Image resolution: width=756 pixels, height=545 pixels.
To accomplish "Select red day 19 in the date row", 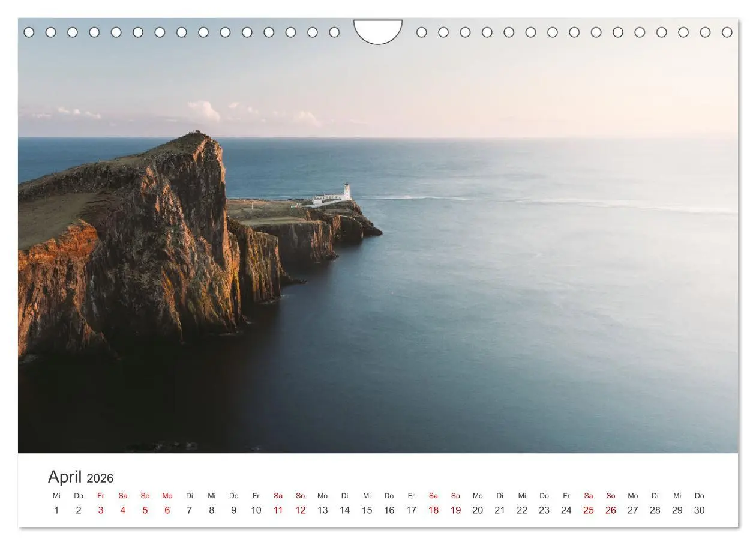I will pyautogui.click(x=456, y=510).
